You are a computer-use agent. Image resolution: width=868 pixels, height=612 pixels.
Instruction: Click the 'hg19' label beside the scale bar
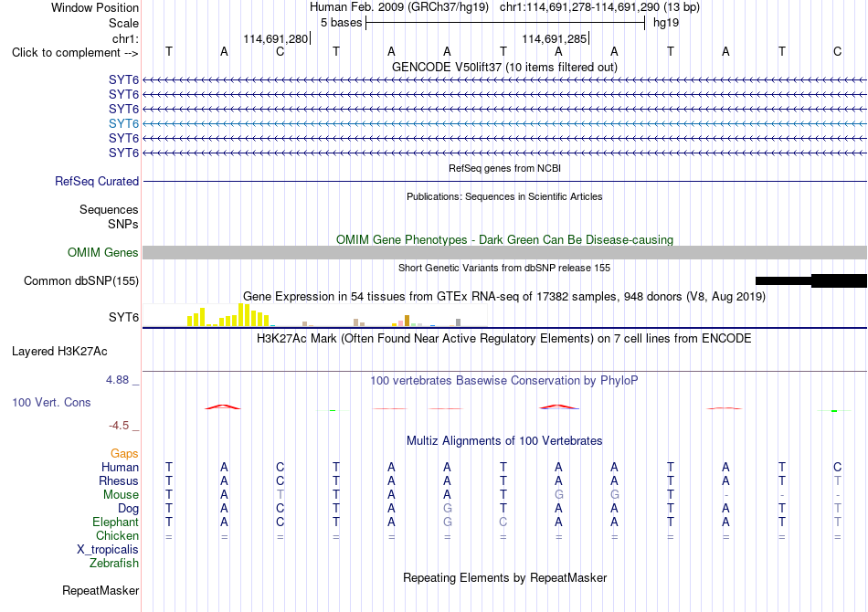666,23
